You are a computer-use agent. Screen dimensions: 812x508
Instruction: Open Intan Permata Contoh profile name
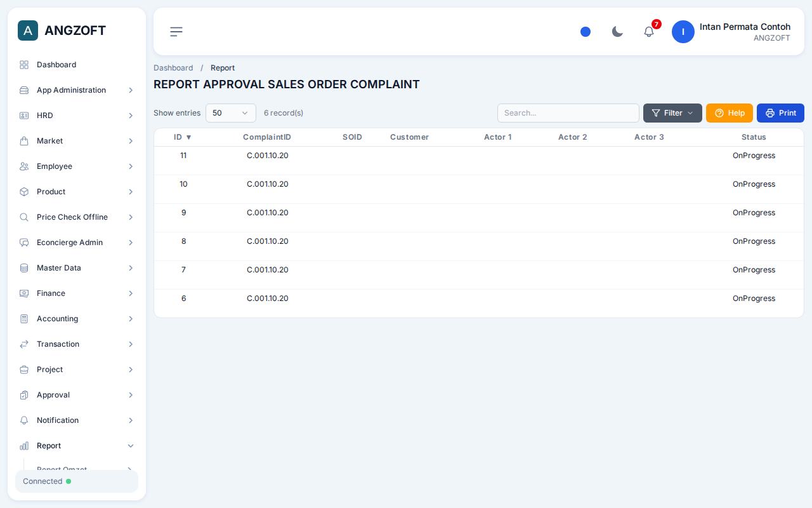[745, 27]
